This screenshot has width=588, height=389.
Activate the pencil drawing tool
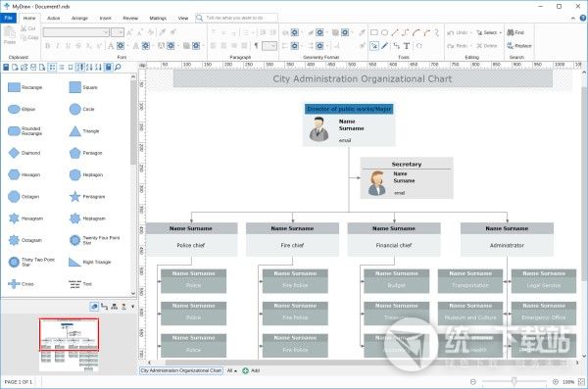pos(385,46)
